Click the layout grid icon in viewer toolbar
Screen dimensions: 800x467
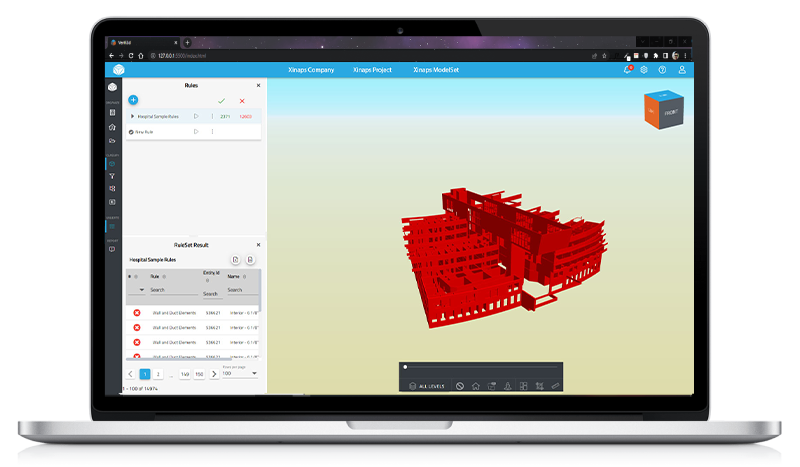click(523, 386)
